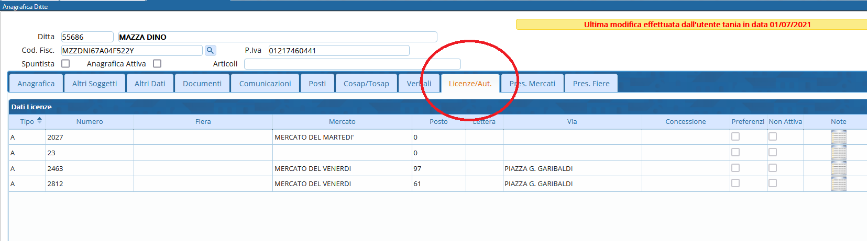Click the Articoli input field
This screenshot has width=868, height=241.
352,64
